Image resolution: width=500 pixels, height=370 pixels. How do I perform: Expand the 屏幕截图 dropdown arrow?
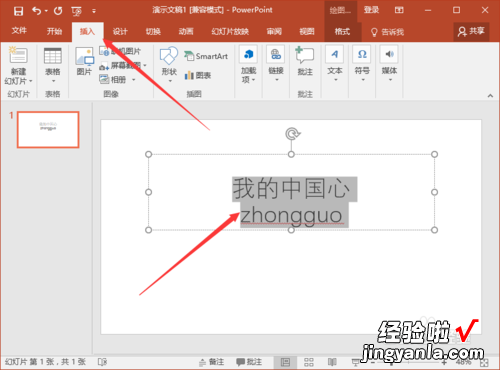[145, 65]
